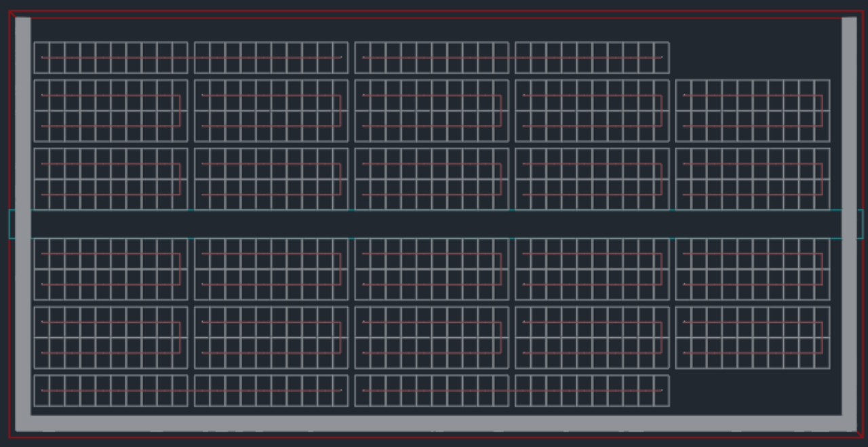This screenshot has width=868, height=447.
Task: Select the gray horizontal bar along the bottom
Action: coord(434,424)
